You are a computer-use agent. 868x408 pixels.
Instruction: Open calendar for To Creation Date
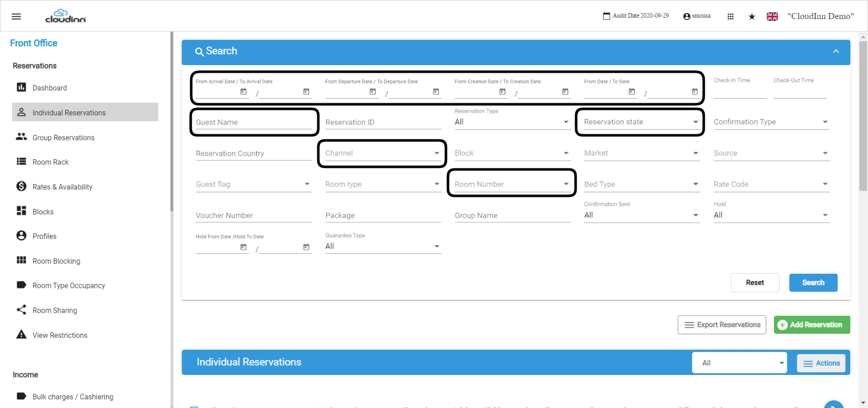(x=565, y=92)
